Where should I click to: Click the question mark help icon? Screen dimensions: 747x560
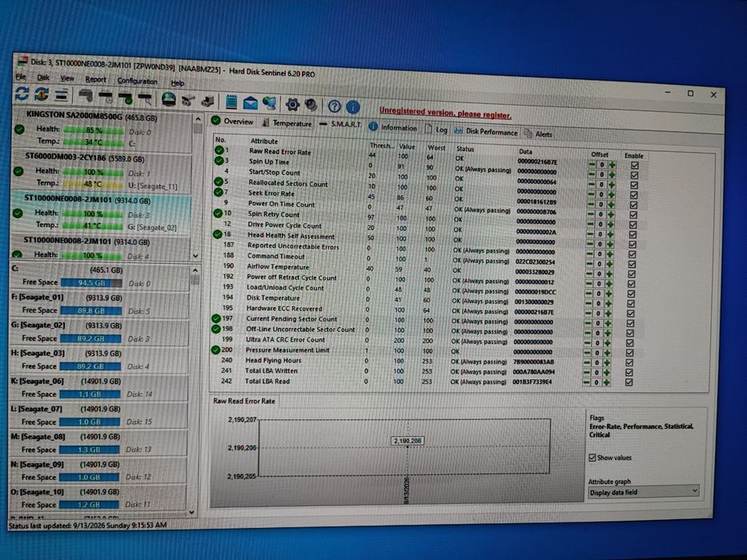(335, 106)
